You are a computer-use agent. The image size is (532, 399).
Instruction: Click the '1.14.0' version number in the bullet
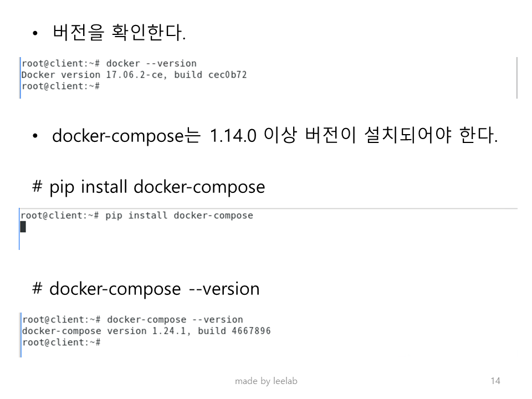tap(233, 135)
